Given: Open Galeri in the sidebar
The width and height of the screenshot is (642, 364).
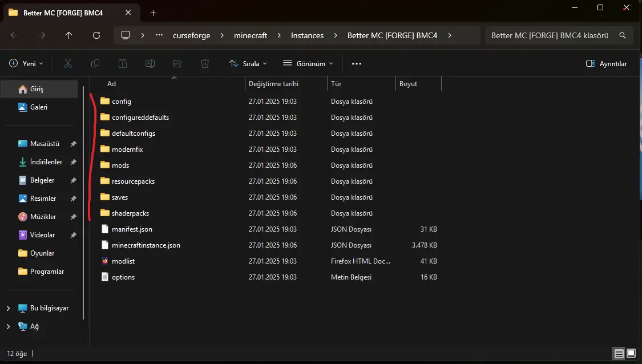Looking at the screenshot, I should 39,107.
